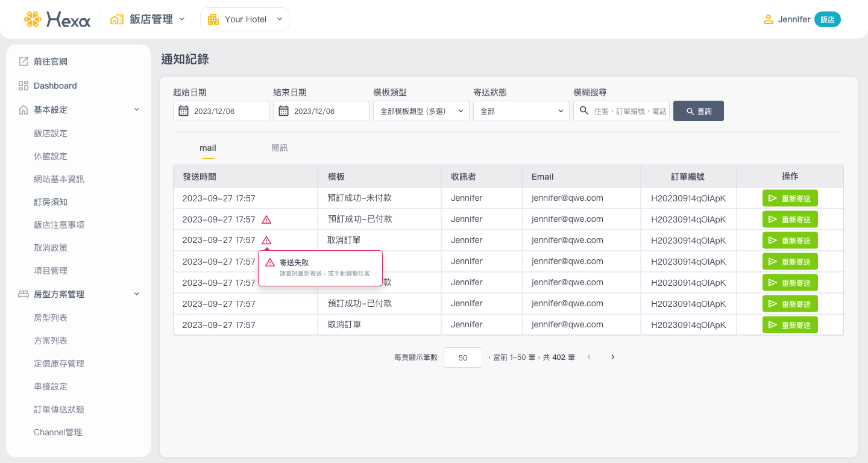Go to next page with right arrow
The height and width of the screenshot is (463, 868).
point(613,357)
